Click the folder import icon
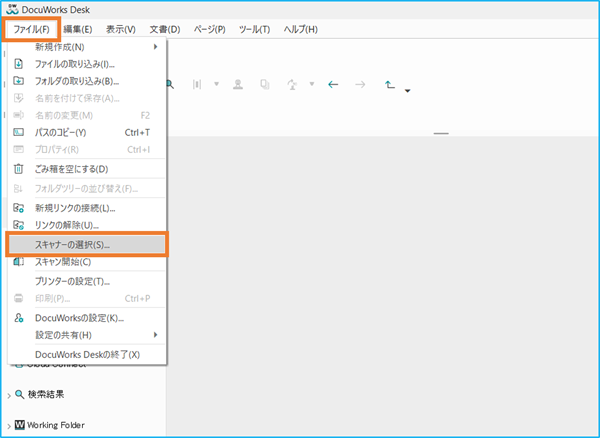 [x=18, y=81]
